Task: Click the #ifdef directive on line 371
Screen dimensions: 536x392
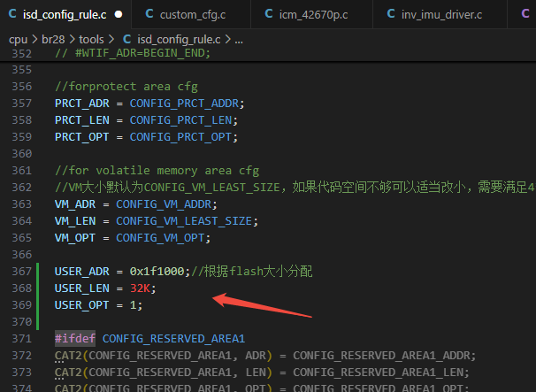Action: [75, 339]
